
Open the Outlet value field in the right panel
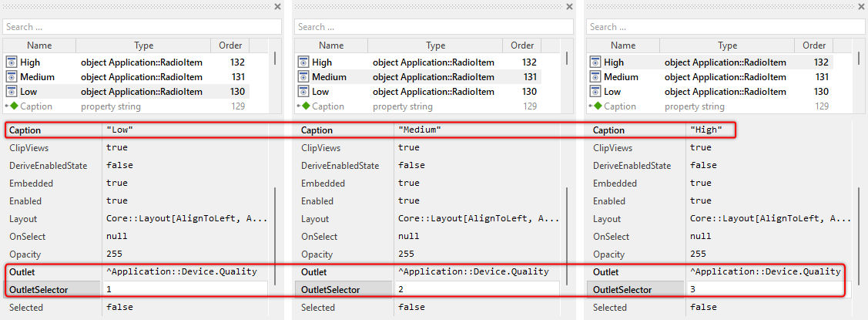point(765,272)
